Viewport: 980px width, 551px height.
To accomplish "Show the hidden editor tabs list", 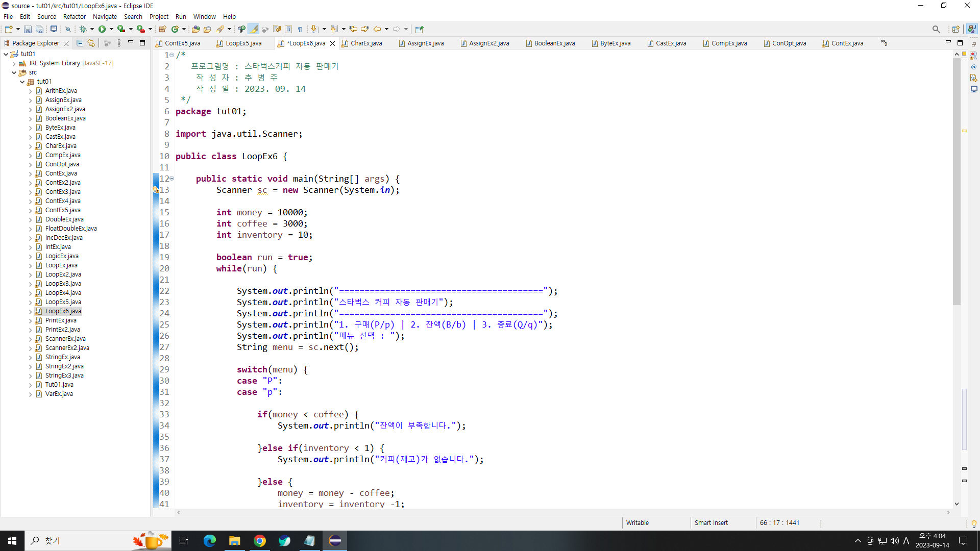I will point(884,43).
